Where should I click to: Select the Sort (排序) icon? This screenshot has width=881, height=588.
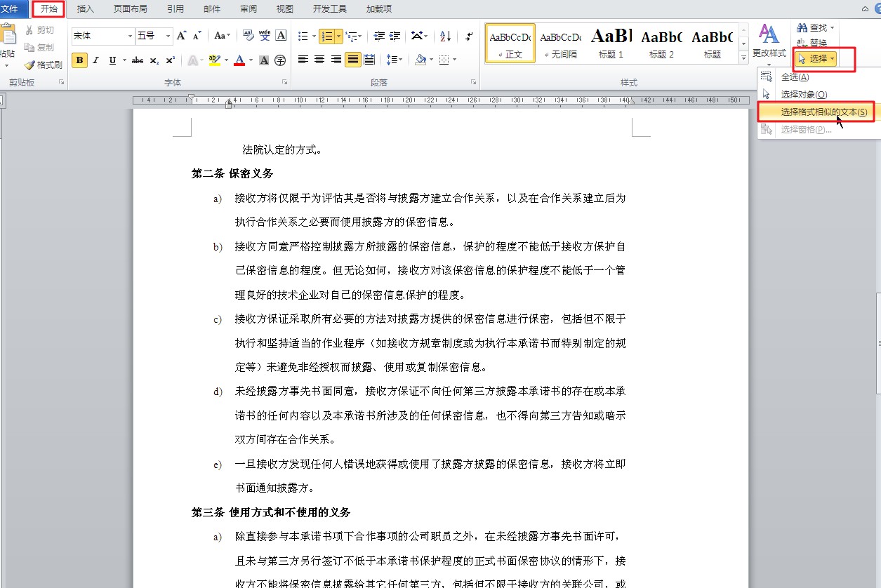pos(445,36)
